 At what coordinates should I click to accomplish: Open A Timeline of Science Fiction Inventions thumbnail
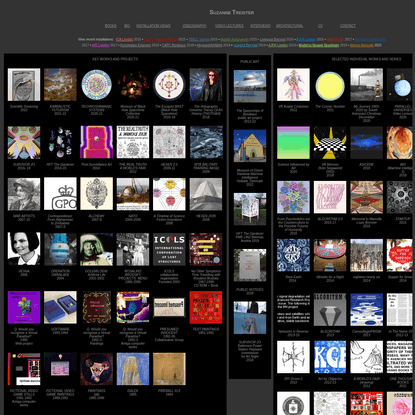point(169,194)
